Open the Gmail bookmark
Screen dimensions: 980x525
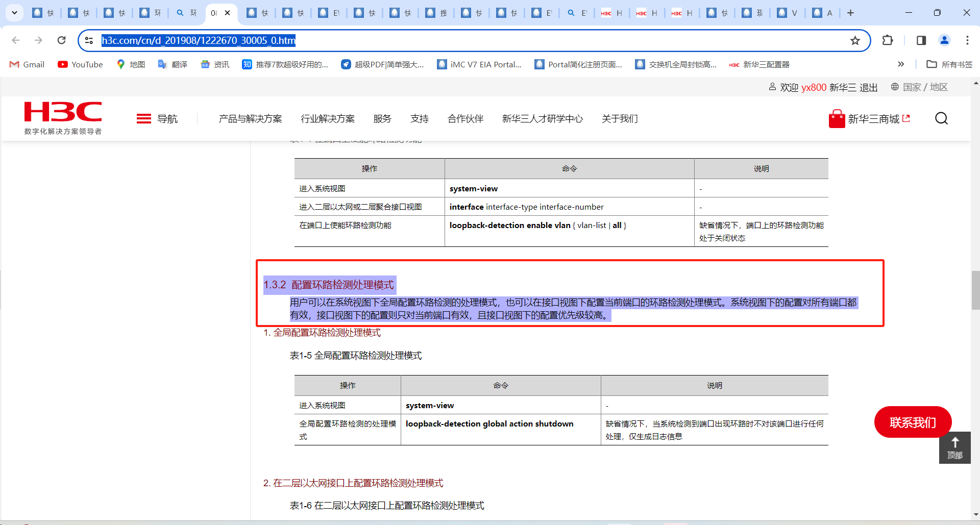coord(27,64)
